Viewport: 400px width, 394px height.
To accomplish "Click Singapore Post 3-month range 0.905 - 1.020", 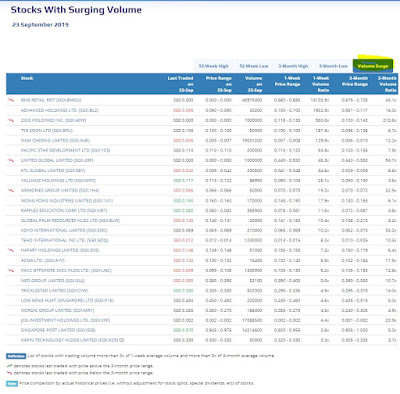I will (355, 330).
